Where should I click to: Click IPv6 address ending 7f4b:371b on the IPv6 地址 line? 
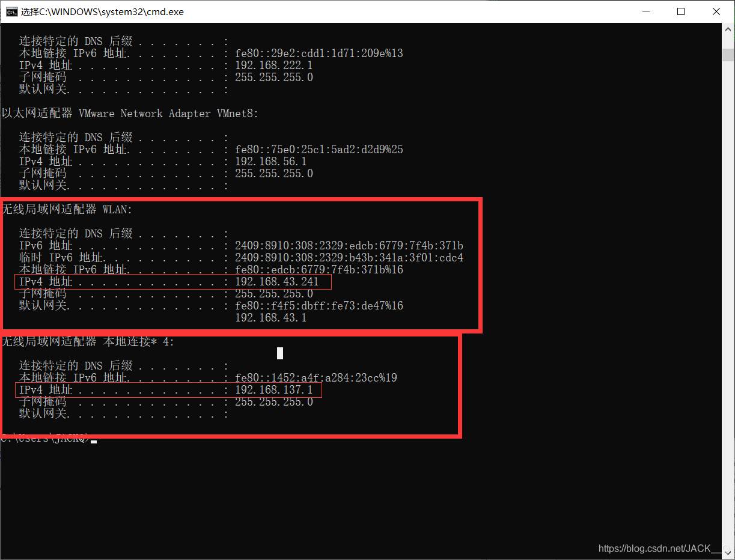point(349,246)
